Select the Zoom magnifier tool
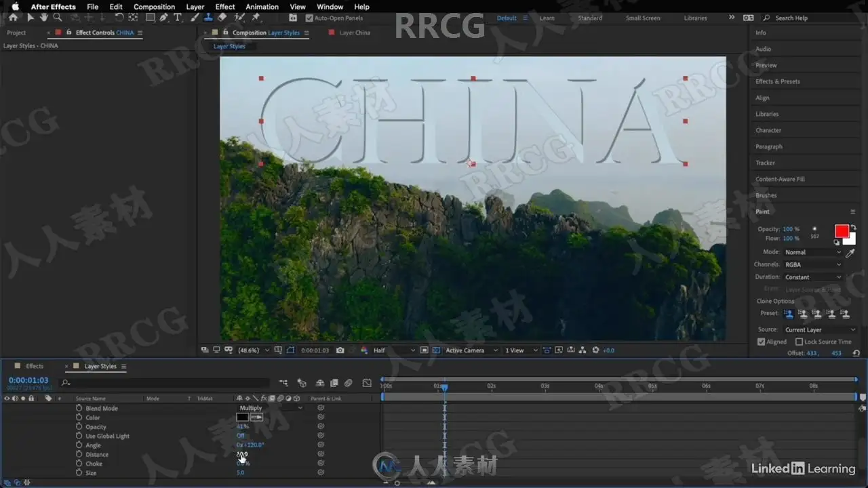Image resolution: width=868 pixels, height=488 pixels. (x=57, y=18)
